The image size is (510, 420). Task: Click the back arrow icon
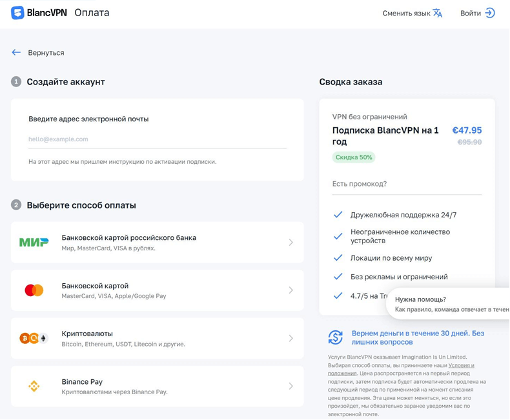click(x=16, y=52)
